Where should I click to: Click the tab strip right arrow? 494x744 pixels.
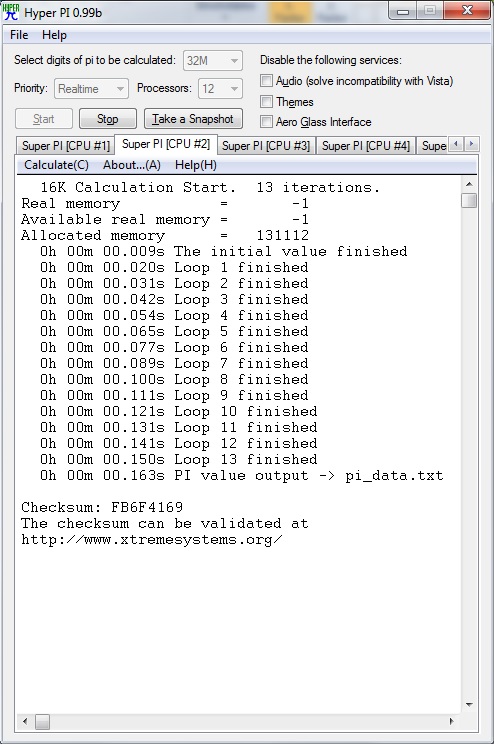point(471,144)
